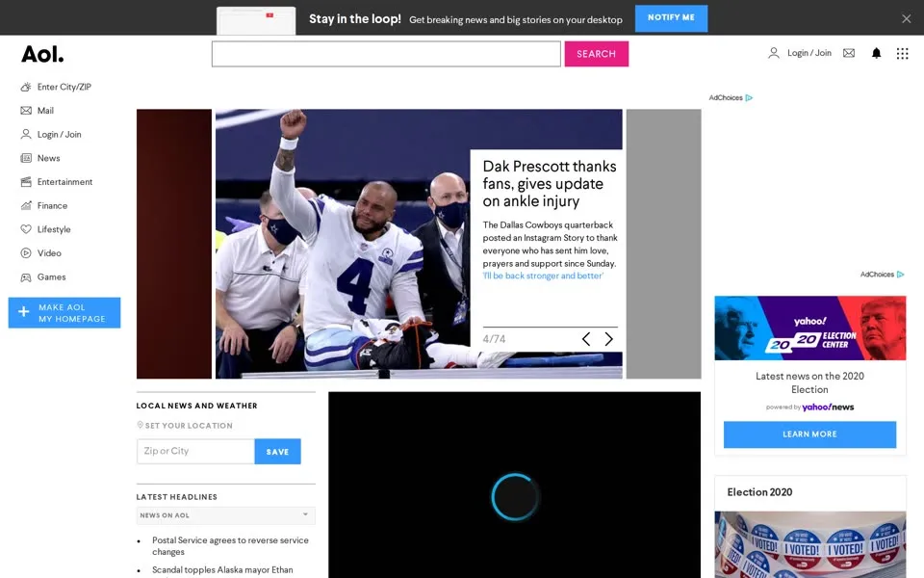Open Video section in sidebar
Screen dimensions: 924x578
pyautogui.click(x=49, y=253)
